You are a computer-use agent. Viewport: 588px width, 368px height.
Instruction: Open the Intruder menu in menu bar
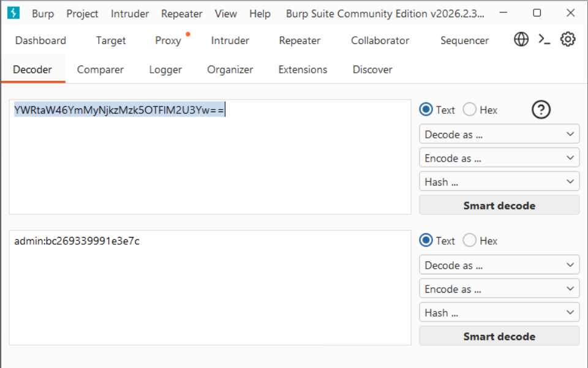click(130, 14)
